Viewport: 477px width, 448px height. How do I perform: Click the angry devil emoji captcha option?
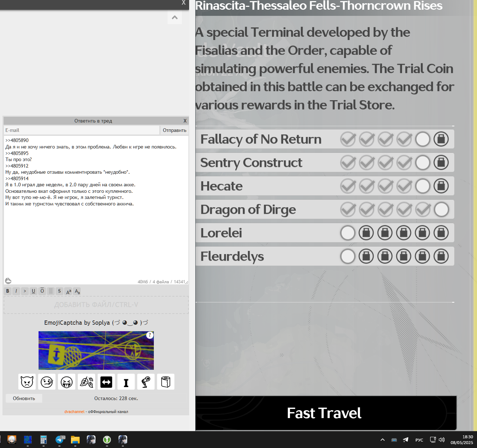tap(27, 382)
